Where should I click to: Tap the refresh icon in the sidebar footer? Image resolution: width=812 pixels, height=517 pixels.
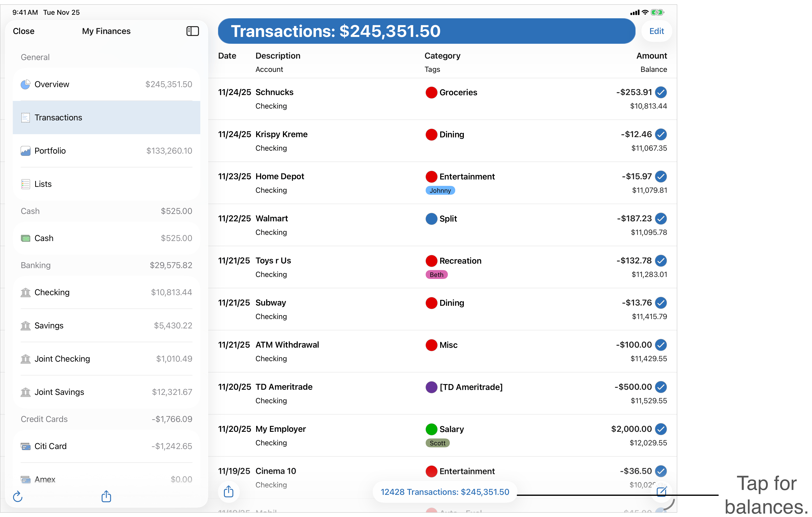click(17, 496)
